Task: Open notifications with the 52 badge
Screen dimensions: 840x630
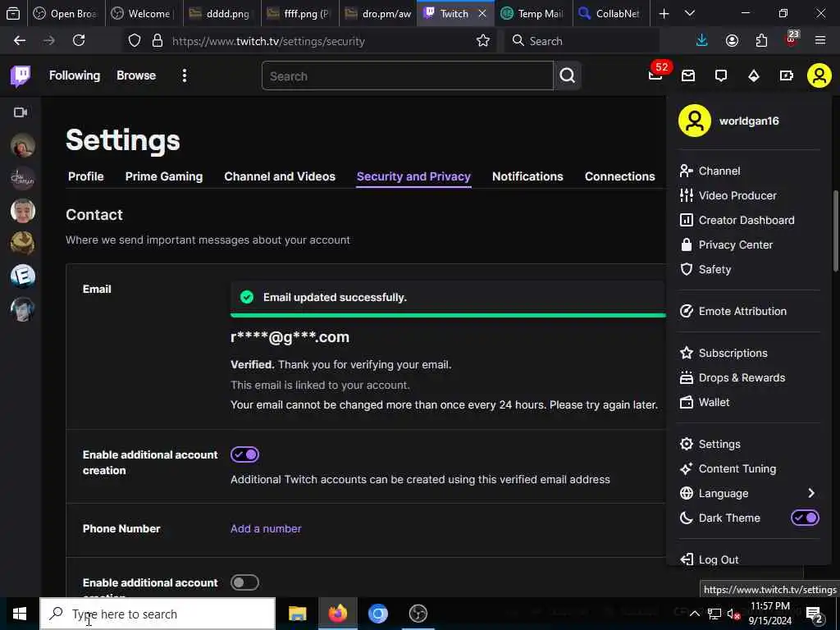Action: coord(655,75)
